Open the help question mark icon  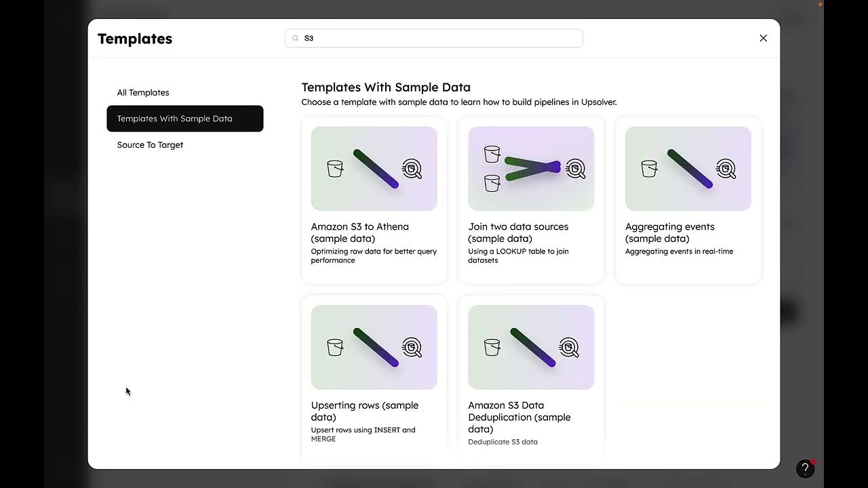pyautogui.click(x=805, y=468)
